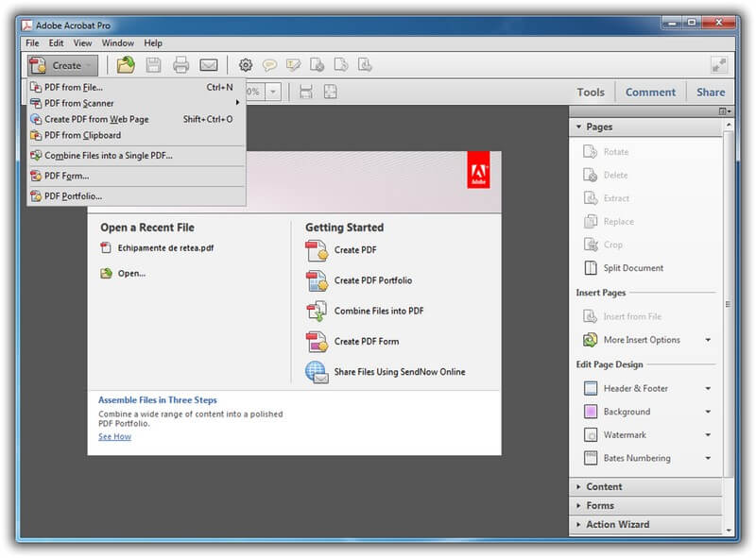Click the Create PDF icon in Getting Started
The image size is (756, 558).
point(317,250)
